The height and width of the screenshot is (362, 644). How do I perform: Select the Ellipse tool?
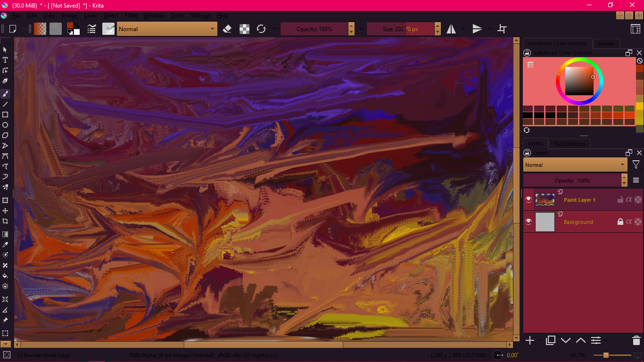[5, 125]
